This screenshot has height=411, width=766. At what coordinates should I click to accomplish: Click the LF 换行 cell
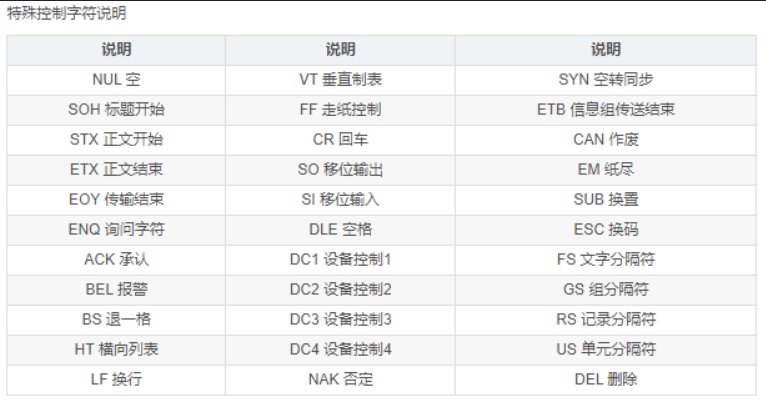click(116, 379)
